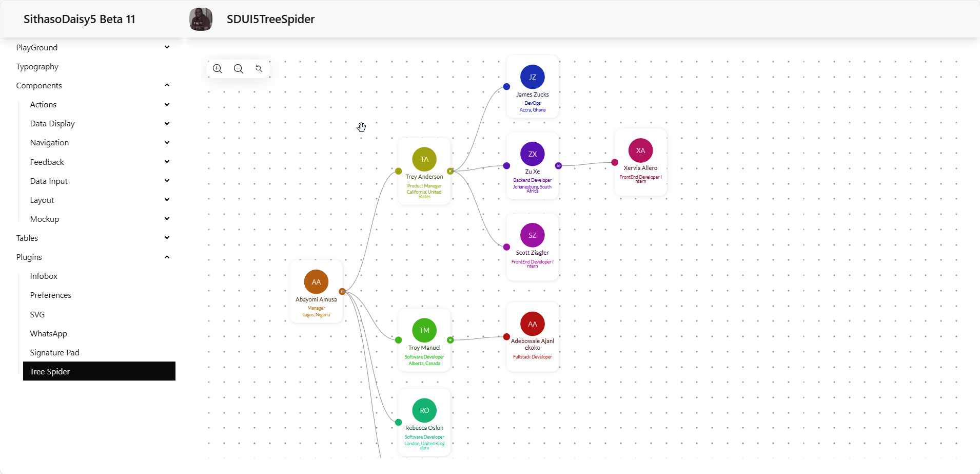The width and height of the screenshot is (980, 474).
Task: Click the "Product Manager" role text
Action: pos(424,186)
